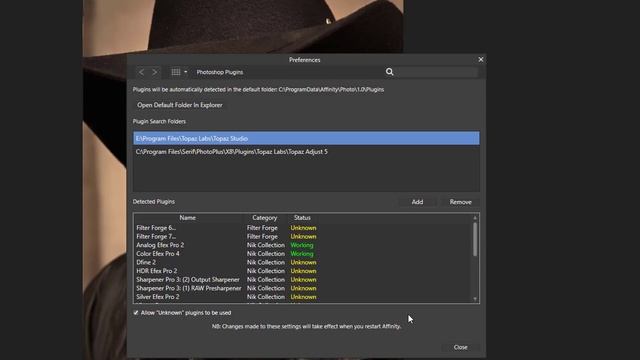Toggle Allow Unknown plugins to be used
This screenshot has height=360, width=640.
136,313
